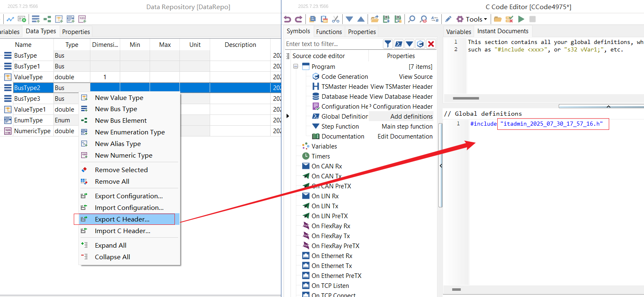Click the Cut scissors icon

336,19
